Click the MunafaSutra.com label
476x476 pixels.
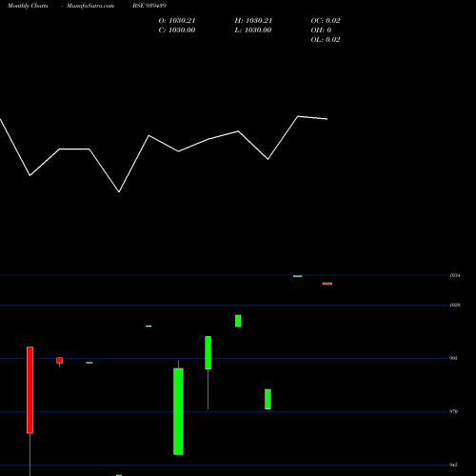click(90, 6)
